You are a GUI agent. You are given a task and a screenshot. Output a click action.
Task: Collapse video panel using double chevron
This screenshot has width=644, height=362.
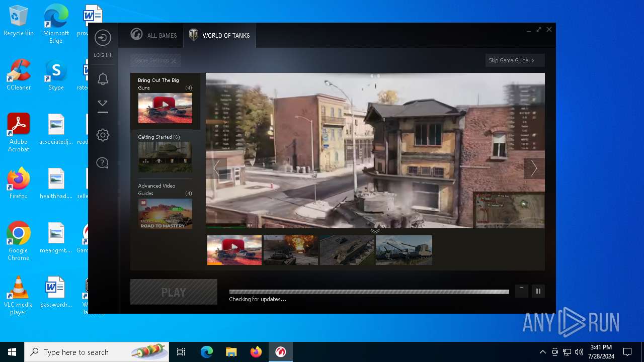click(x=375, y=231)
